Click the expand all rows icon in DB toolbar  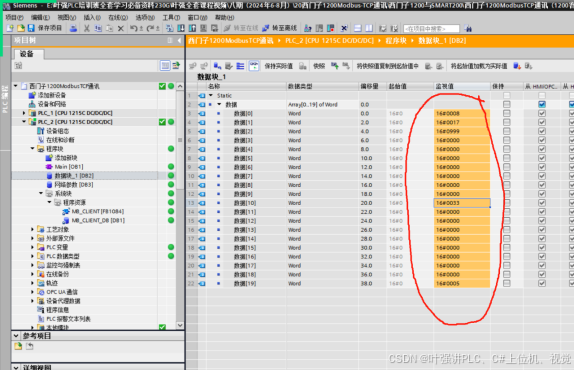240,66
